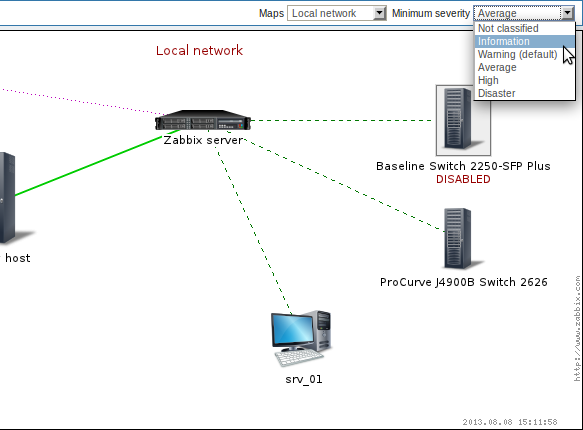Click the Zabbix server rack icon

click(203, 120)
